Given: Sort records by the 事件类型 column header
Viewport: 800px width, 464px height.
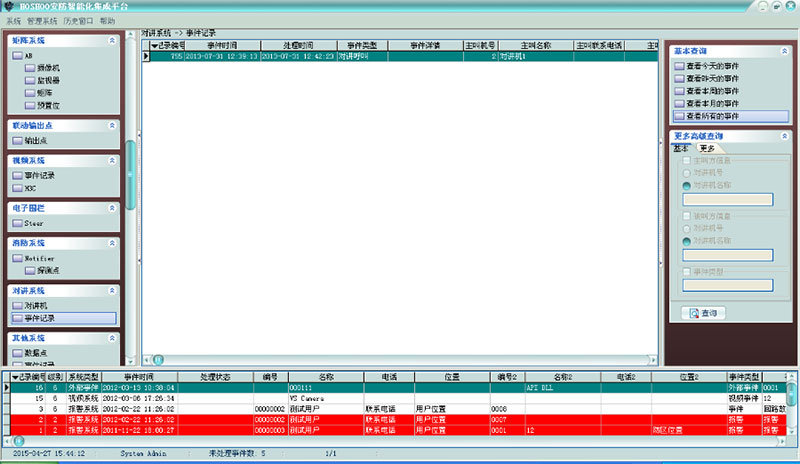Looking at the screenshot, I should click(x=355, y=45).
